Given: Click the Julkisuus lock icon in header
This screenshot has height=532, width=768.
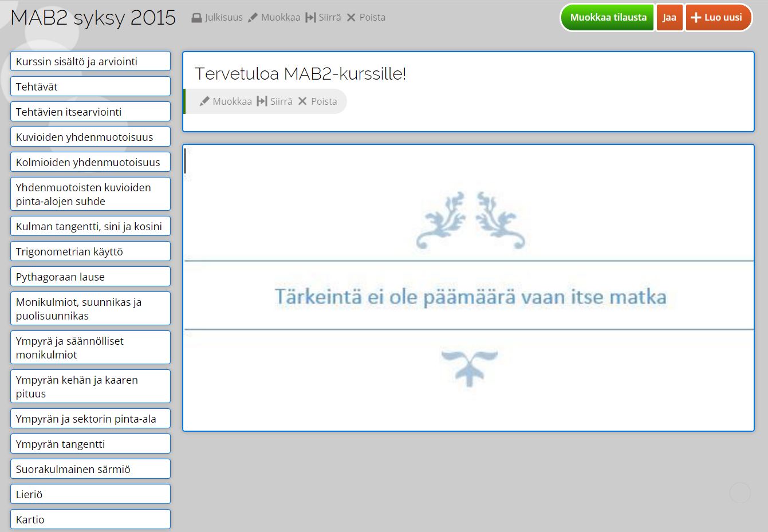Looking at the screenshot, I should [x=196, y=18].
